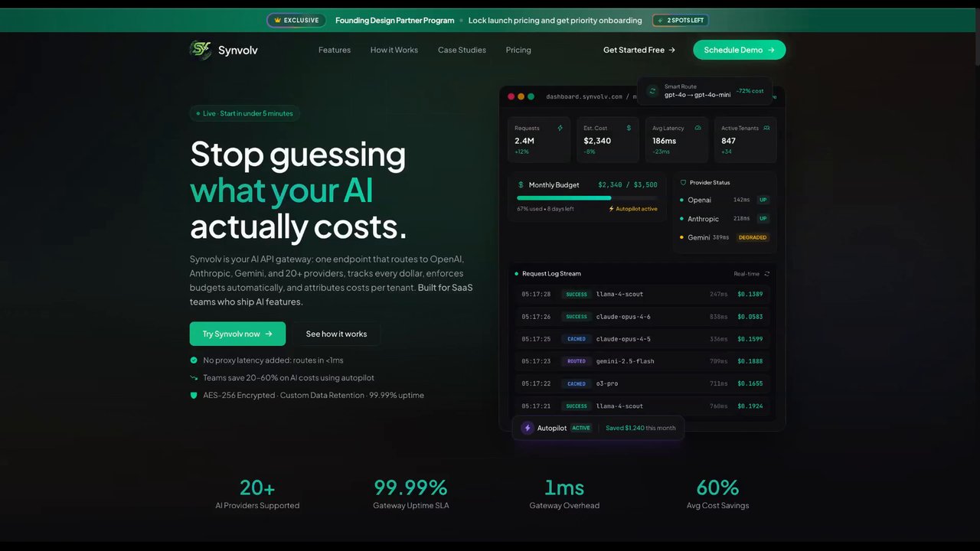Click the See how it works button
980x551 pixels.
click(x=336, y=334)
